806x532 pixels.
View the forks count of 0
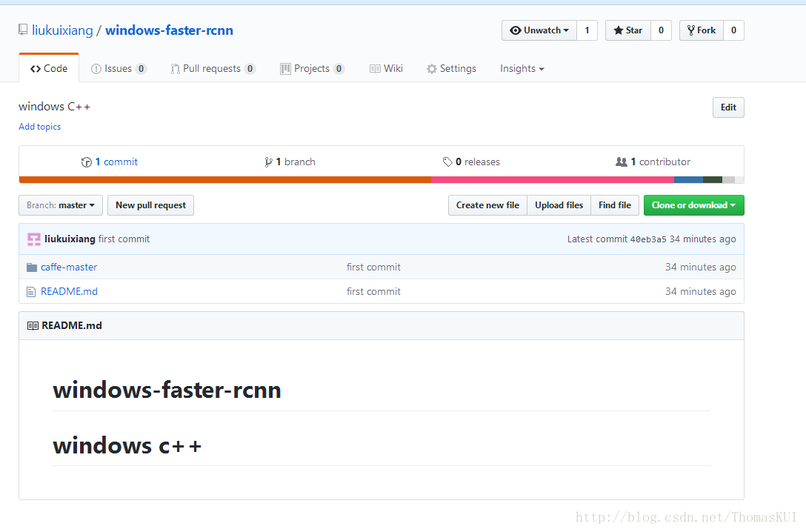733,30
